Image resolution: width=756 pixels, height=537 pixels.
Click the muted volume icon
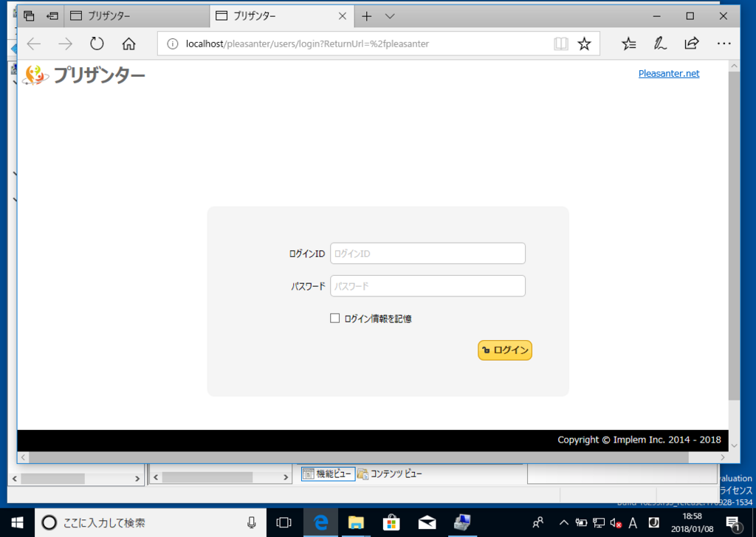point(616,522)
